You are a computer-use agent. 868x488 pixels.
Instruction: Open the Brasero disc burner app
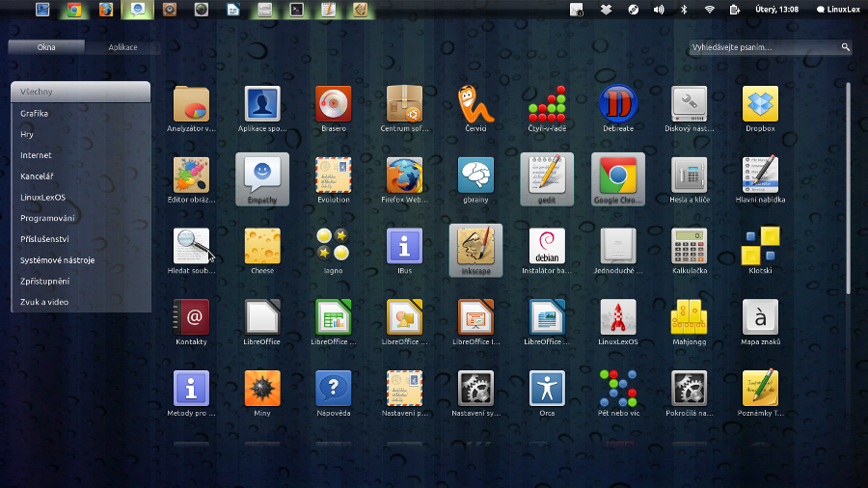[334, 108]
